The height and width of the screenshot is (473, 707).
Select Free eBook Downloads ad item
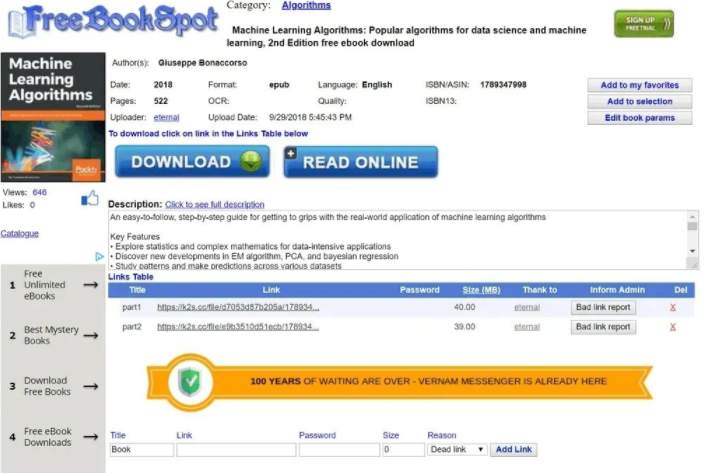[53, 437]
